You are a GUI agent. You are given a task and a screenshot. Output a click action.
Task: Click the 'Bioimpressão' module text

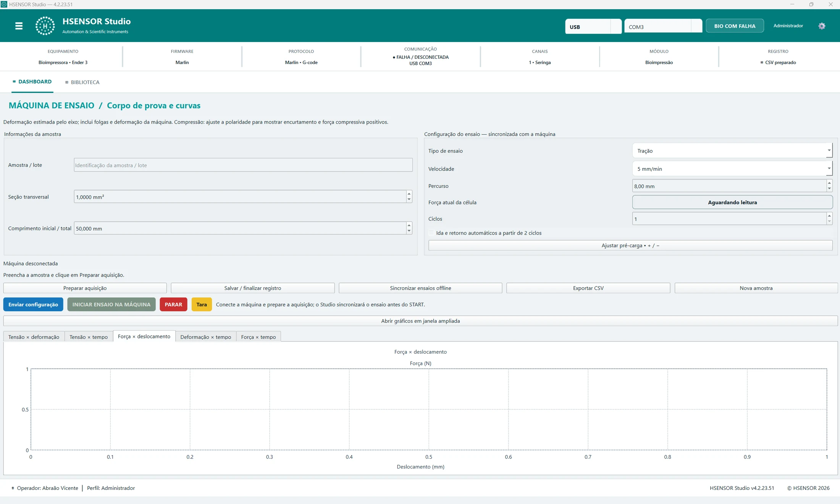[x=659, y=62]
